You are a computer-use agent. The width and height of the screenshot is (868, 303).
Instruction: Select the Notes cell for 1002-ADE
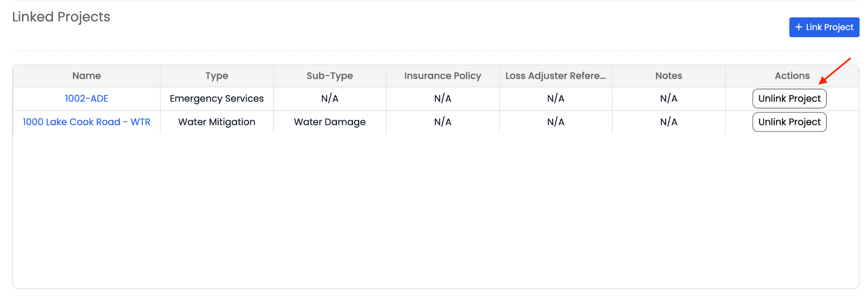tap(668, 99)
